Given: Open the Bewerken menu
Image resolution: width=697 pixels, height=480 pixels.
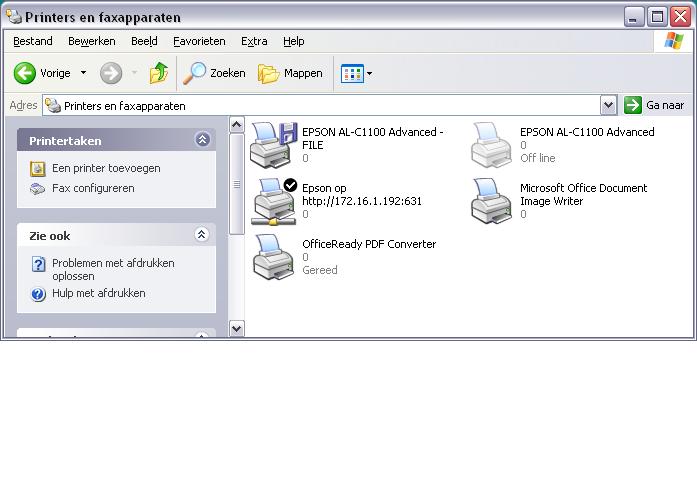Looking at the screenshot, I should tap(92, 41).
